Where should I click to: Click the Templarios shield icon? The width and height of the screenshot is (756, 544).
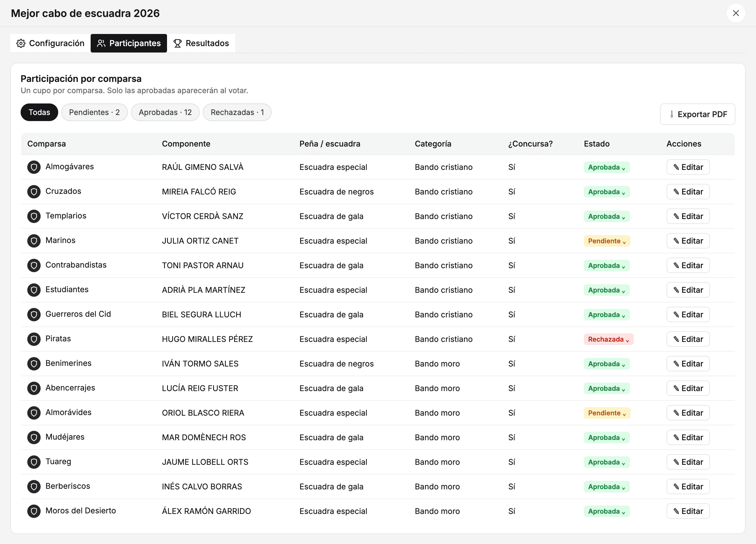34,216
